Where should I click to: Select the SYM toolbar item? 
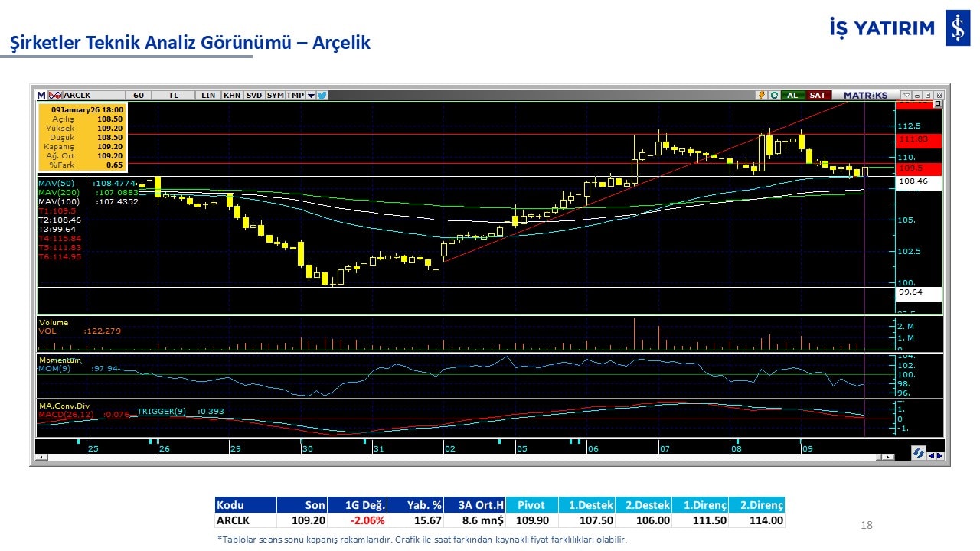click(x=275, y=96)
